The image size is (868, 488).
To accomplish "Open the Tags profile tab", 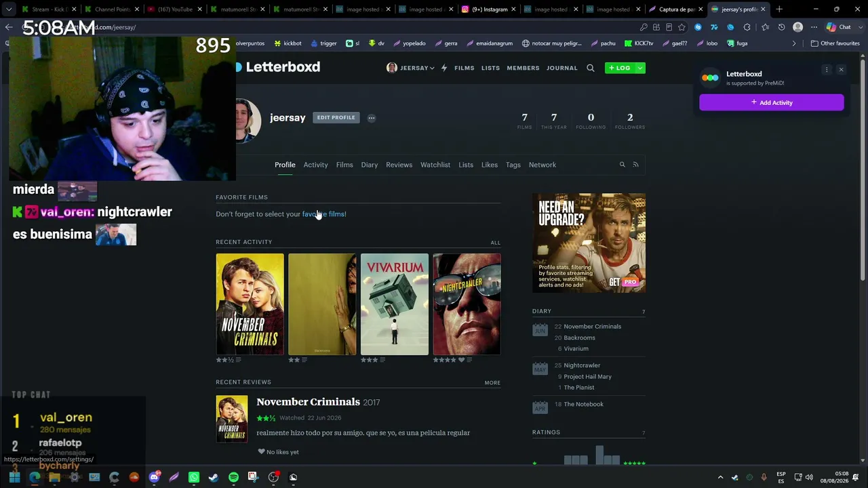I will 513,165.
